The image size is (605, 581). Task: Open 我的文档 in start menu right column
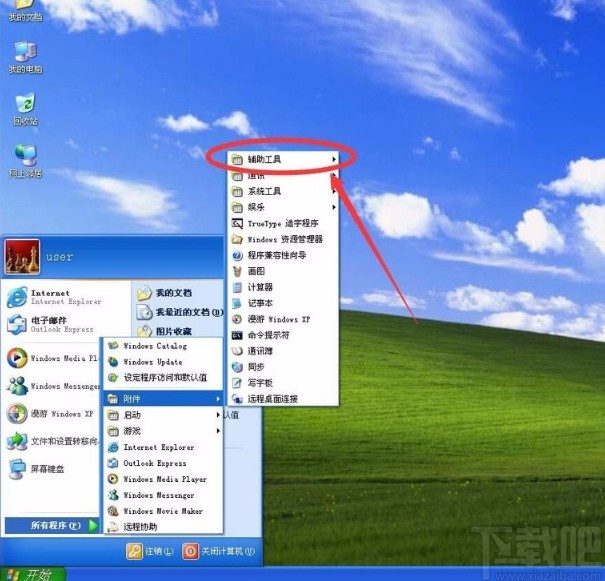pyautogui.click(x=165, y=293)
